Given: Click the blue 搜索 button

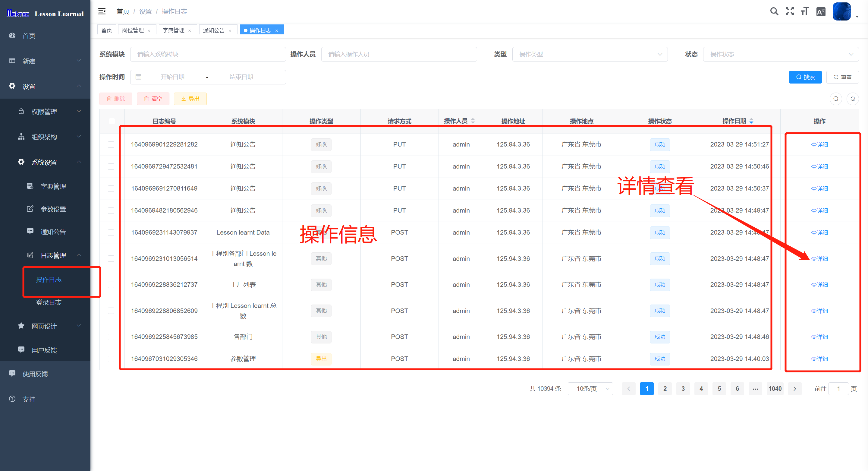Looking at the screenshot, I should coord(805,77).
